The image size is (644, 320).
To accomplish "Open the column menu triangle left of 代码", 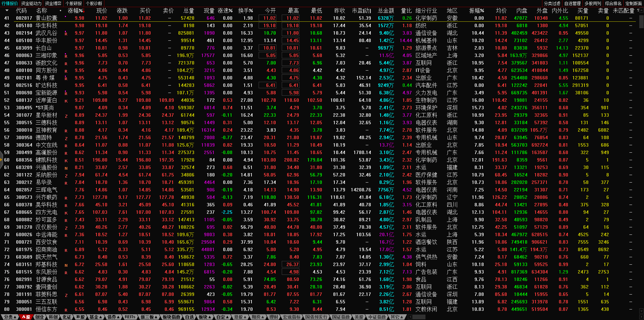I will click(7, 11).
